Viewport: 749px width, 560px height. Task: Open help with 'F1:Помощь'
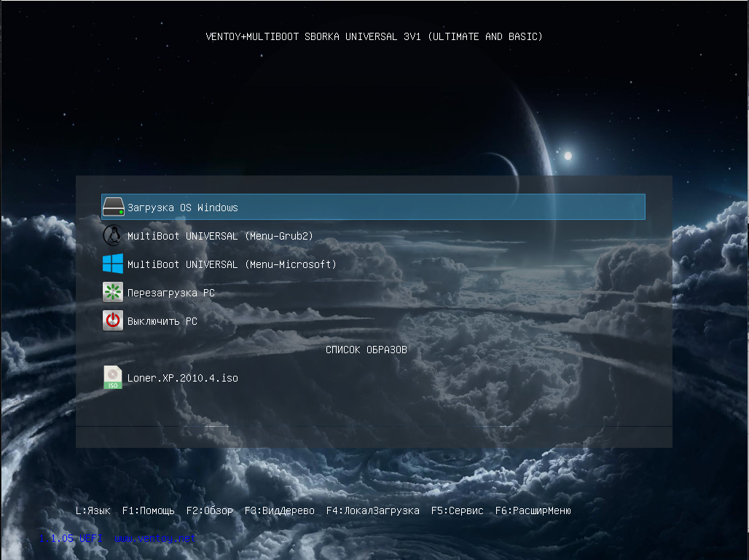149,510
